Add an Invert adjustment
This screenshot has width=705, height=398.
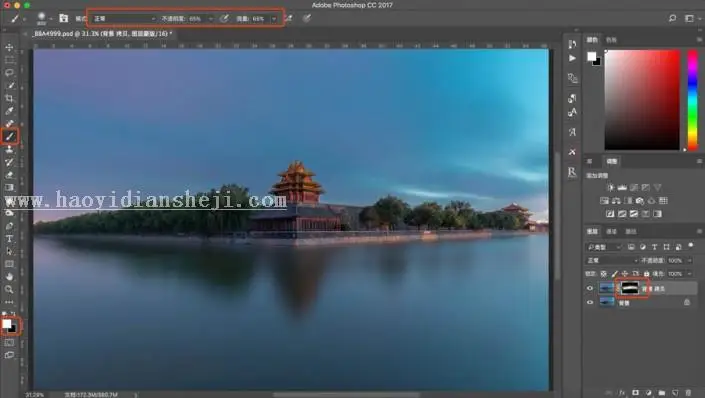pos(610,214)
